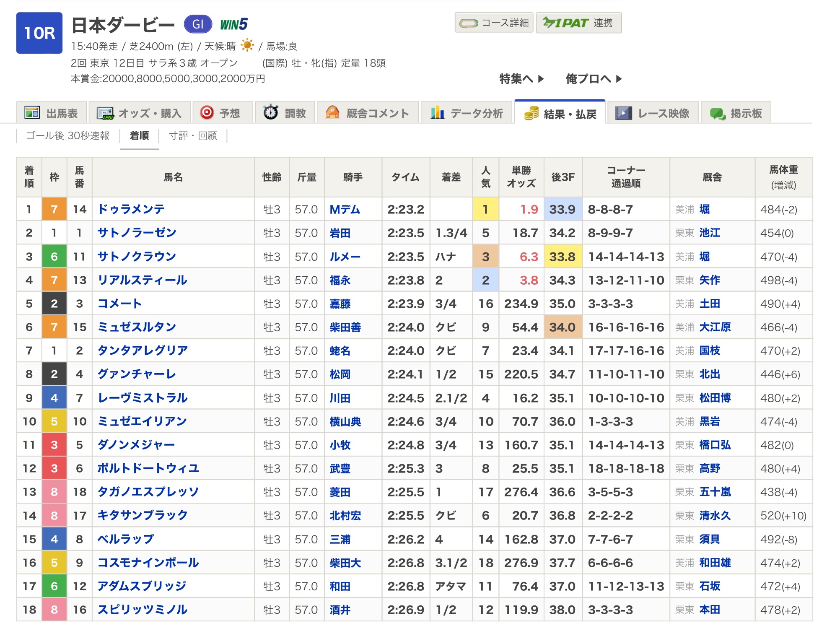This screenshot has width=840, height=644.
Task: Click the red target 予想 icon
Action: (x=207, y=112)
